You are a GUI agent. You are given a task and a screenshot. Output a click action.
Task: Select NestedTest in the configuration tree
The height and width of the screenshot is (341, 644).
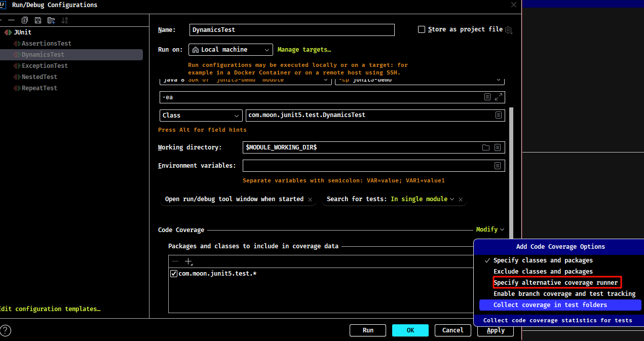(x=40, y=77)
